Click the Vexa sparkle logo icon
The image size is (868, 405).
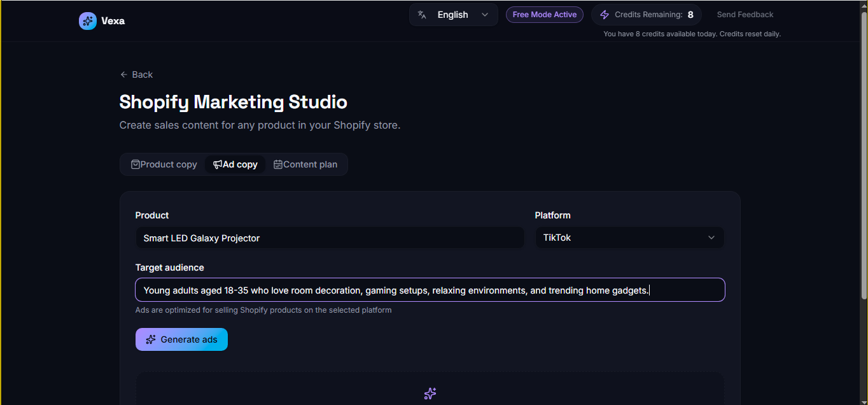click(x=88, y=21)
